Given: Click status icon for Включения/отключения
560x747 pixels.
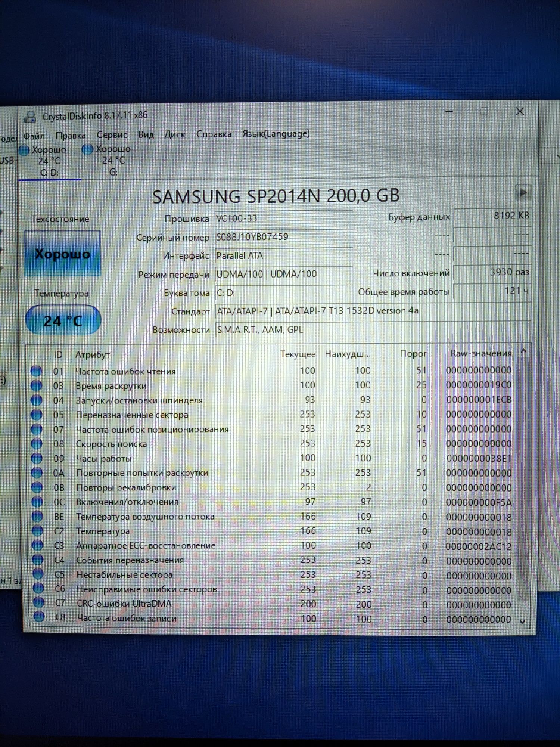Looking at the screenshot, I should [x=37, y=502].
